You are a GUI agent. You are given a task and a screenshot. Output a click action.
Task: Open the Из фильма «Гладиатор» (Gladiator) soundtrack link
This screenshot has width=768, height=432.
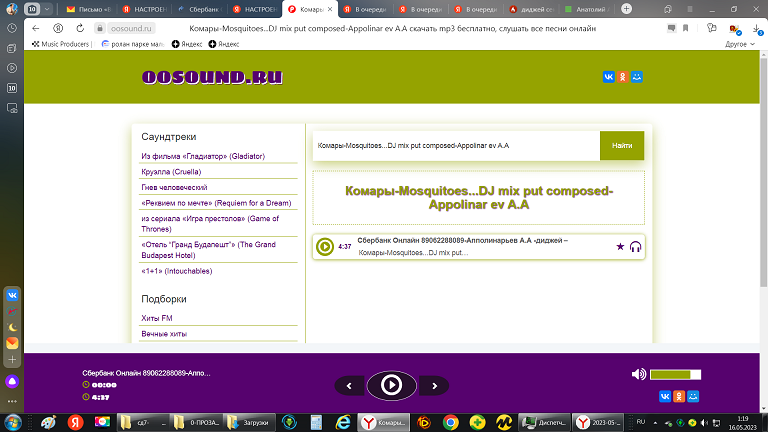[203, 156]
